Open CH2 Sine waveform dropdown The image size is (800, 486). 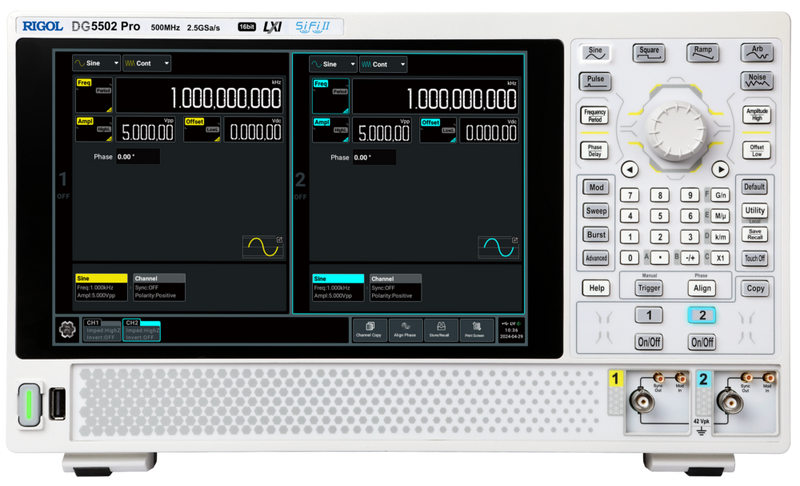click(333, 64)
